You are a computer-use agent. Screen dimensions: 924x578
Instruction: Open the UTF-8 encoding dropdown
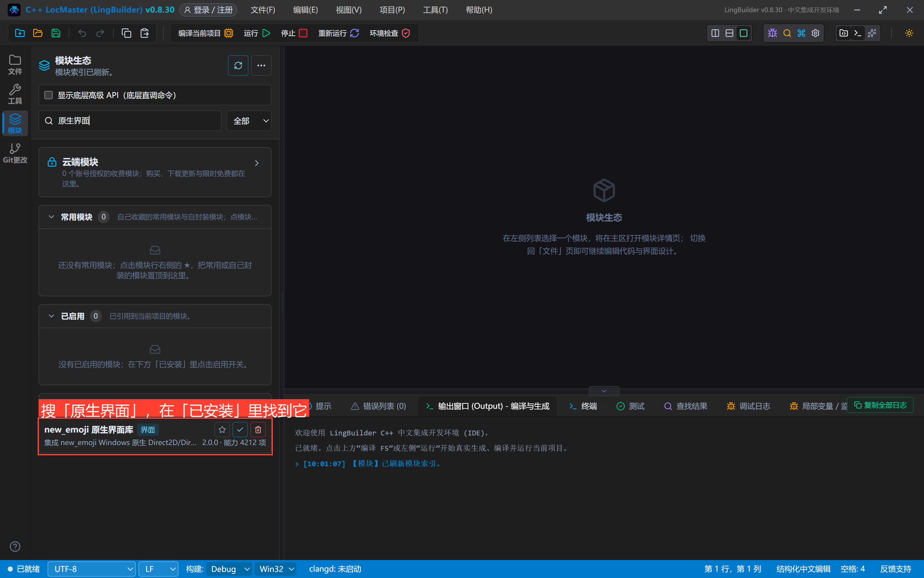92,569
